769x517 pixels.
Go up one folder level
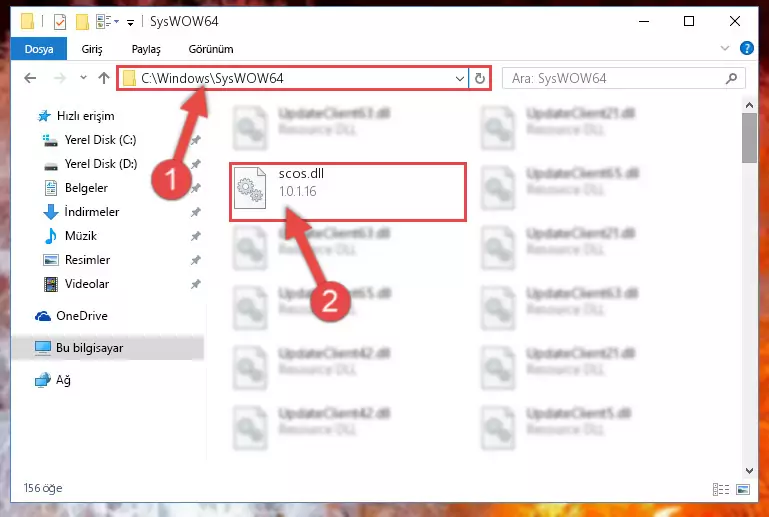(x=103, y=78)
